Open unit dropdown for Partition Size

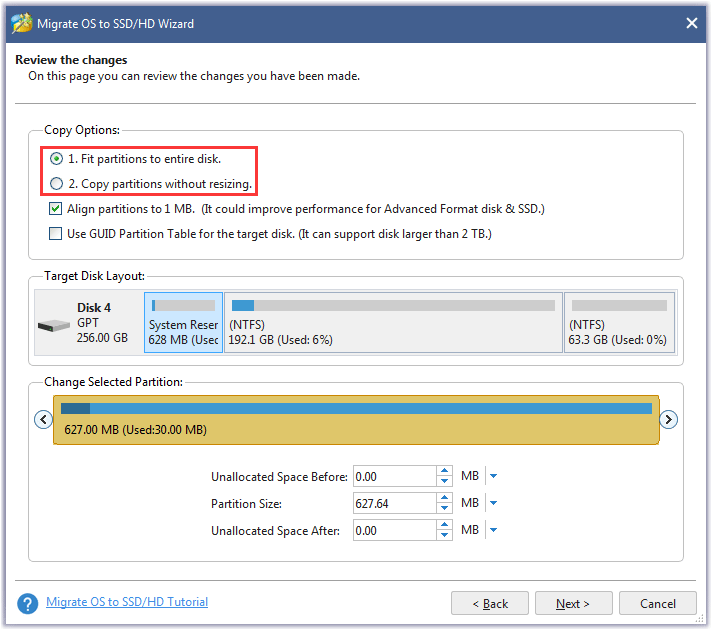pyautogui.click(x=494, y=503)
